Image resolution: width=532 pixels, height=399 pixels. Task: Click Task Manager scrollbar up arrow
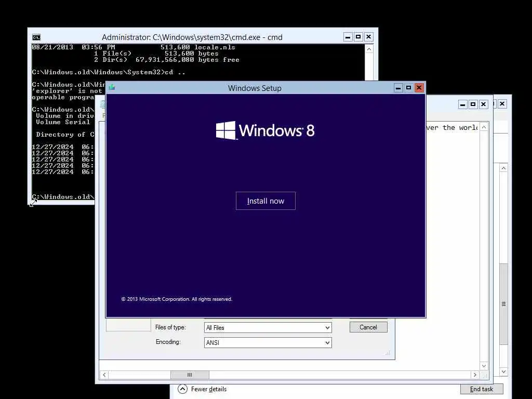pos(504,168)
